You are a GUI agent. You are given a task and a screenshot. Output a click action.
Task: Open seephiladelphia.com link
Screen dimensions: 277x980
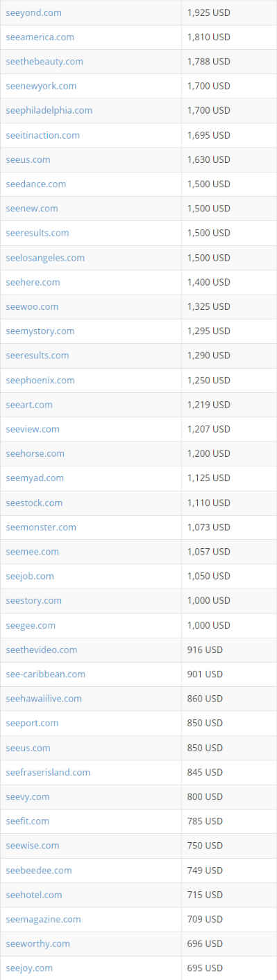pos(49,110)
